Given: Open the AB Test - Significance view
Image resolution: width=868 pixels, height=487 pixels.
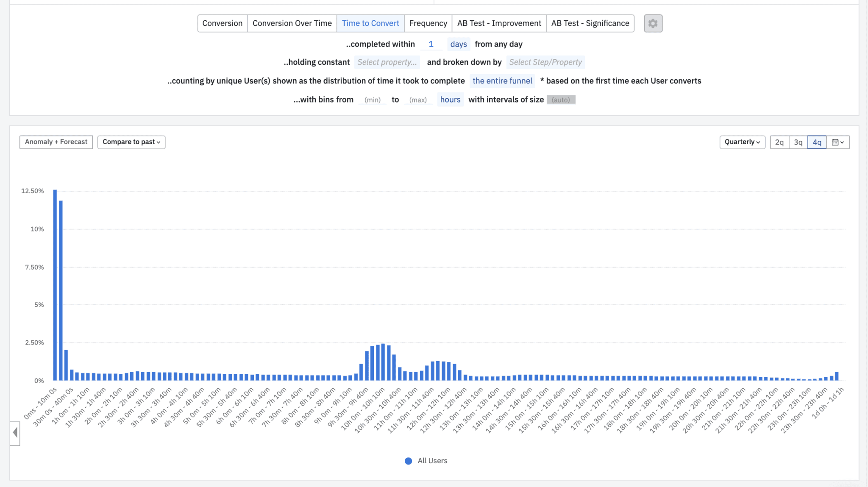Looking at the screenshot, I should [590, 23].
